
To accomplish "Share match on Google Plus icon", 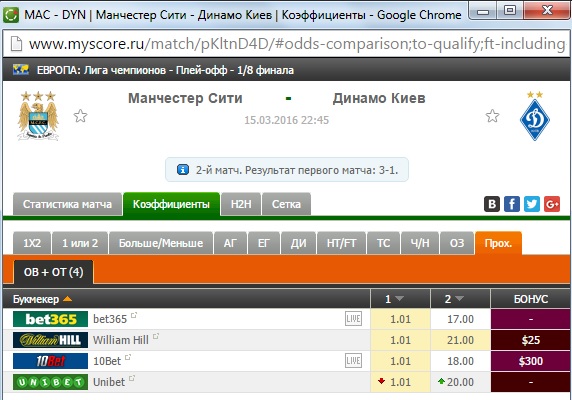I will click(x=552, y=204).
